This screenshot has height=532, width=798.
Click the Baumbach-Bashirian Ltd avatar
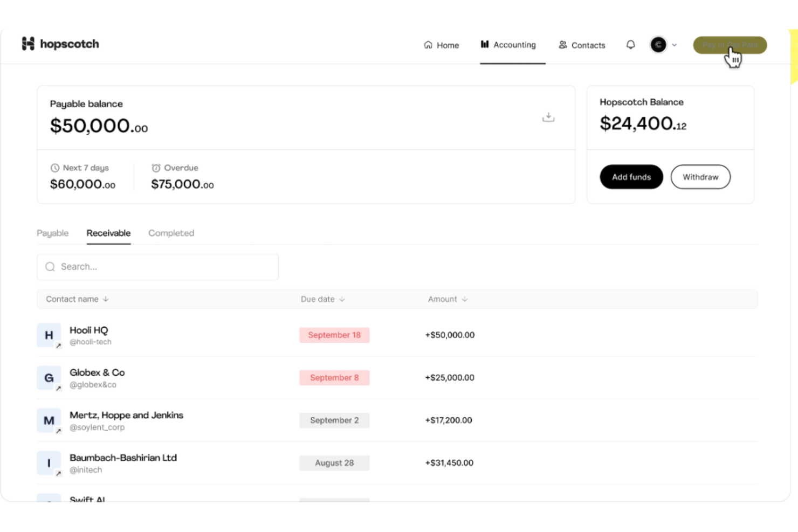pyautogui.click(x=49, y=463)
